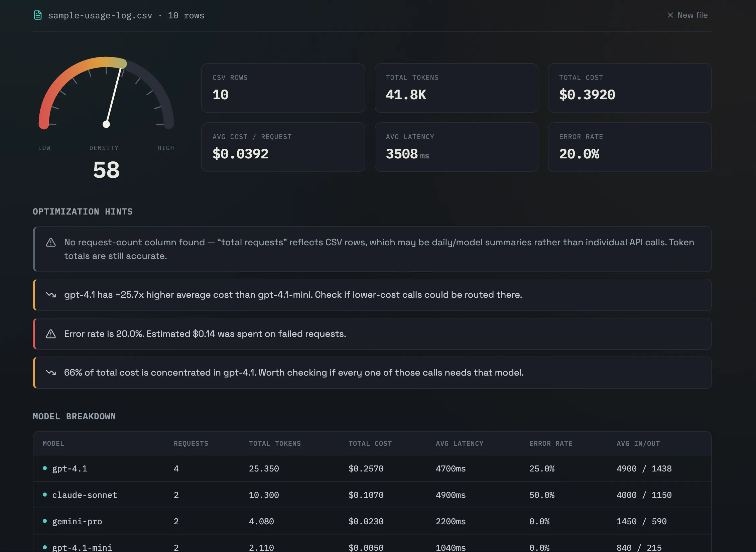
Task: Click the warning triangle on the request-count hint
Action: (51, 242)
